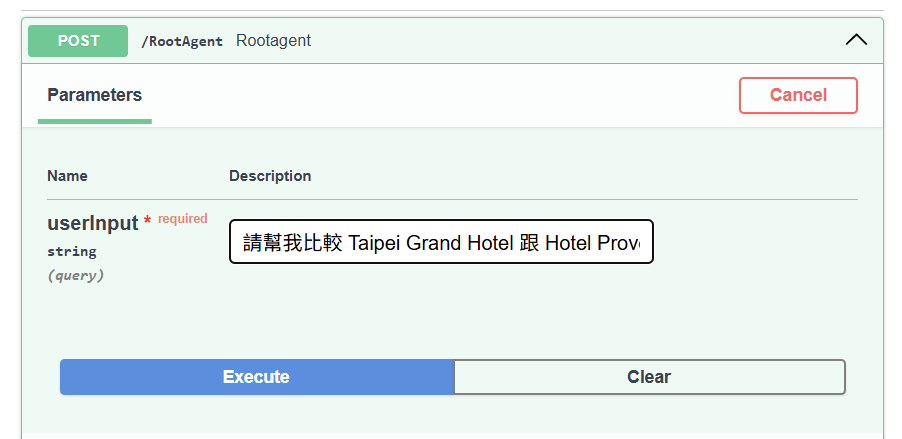Click the Description column header
Screen dimensions: 902x439
tap(270, 176)
